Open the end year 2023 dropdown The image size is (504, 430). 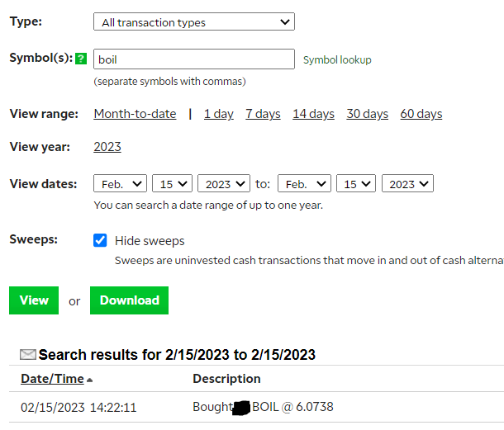click(407, 184)
